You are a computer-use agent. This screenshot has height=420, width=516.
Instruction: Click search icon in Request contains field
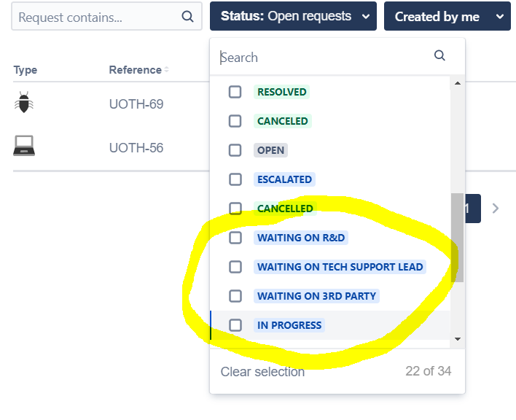coord(187,16)
